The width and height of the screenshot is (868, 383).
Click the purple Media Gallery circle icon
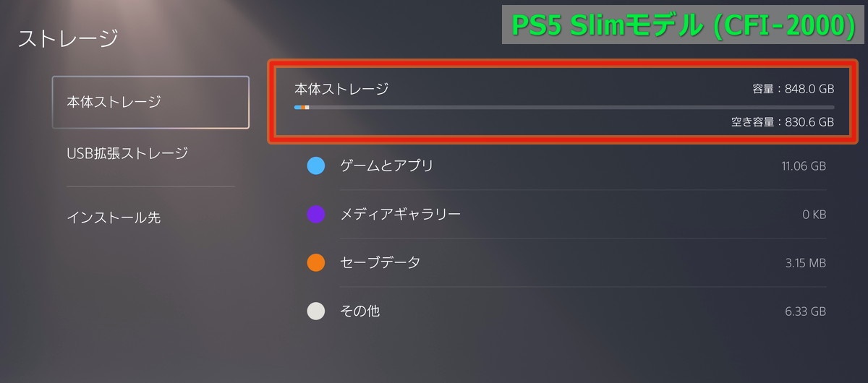[316, 215]
